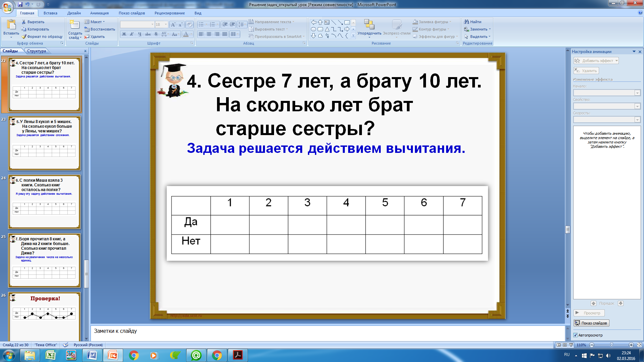Open the Анимация ribbon tab

coord(99,13)
